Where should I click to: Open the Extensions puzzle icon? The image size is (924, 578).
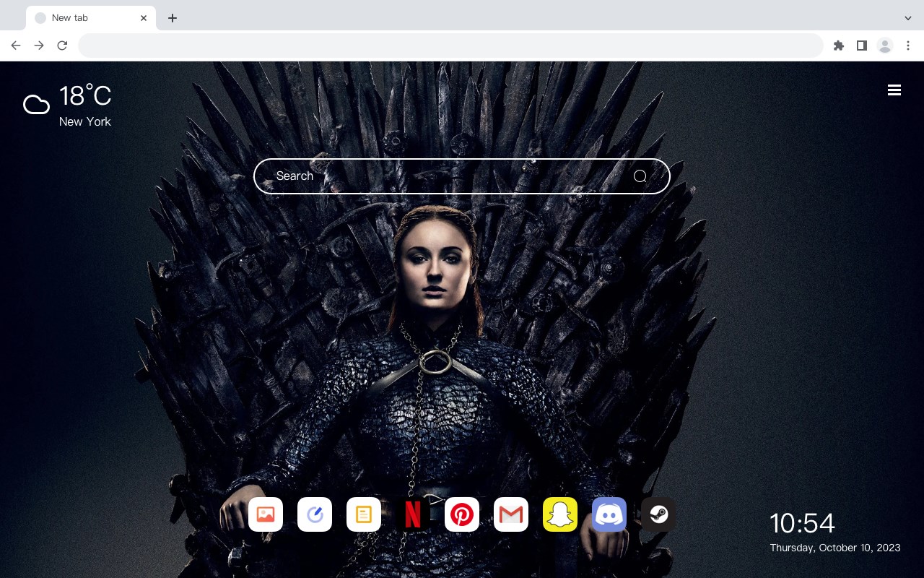point(838,46)
